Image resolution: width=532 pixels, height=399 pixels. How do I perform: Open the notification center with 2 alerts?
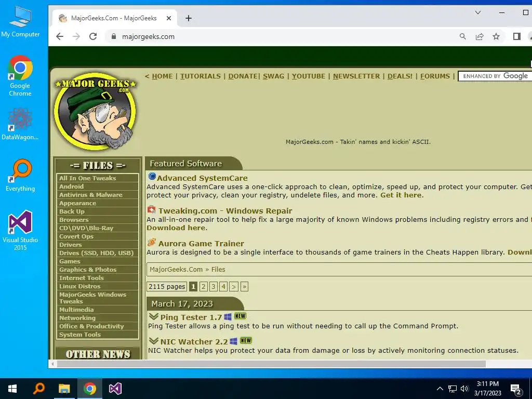click(x=516, y=389)
